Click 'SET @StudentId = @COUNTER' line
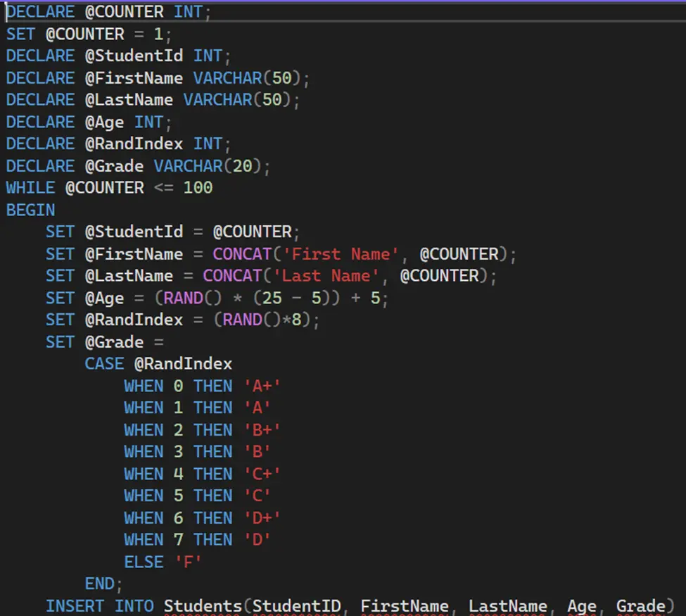 [x=172, y=232]
